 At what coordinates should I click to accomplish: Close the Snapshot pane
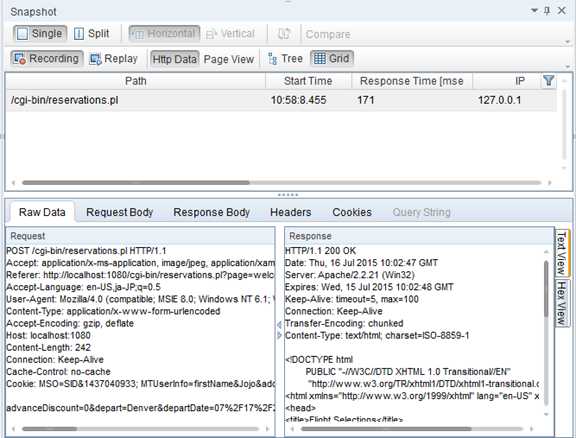562,11
